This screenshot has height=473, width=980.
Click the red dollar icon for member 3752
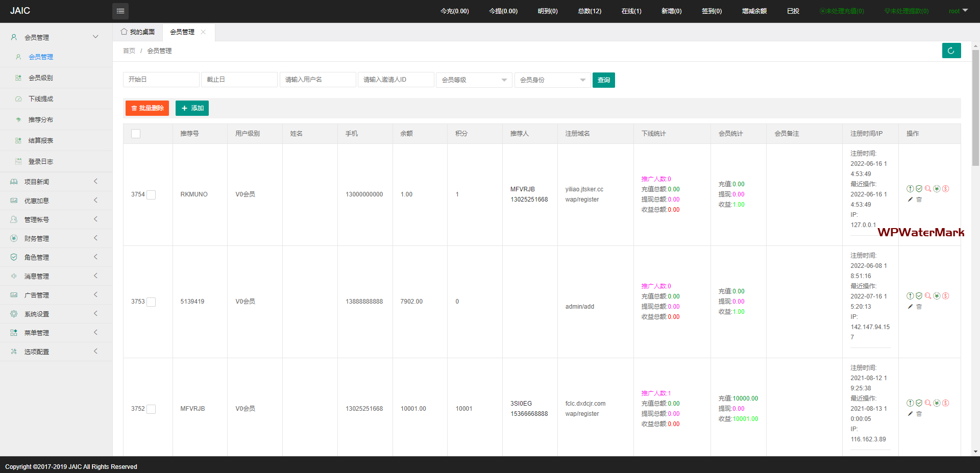pos(945,403)
